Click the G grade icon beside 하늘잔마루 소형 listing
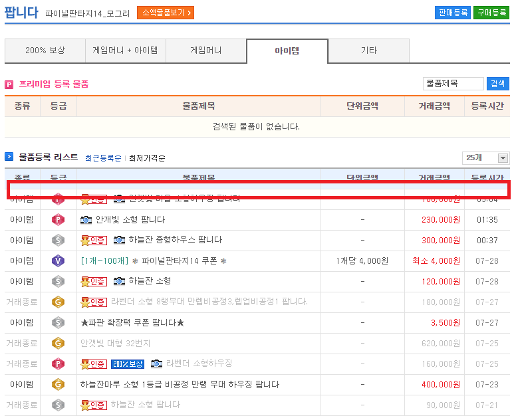The image size is (512, 420). coord(58,384)
